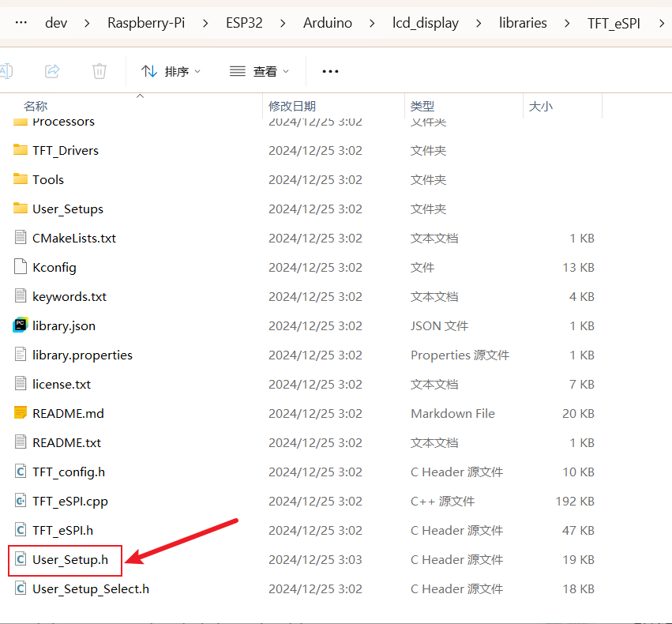Select file name README.md
Image resolution: width=672 pixels, height=624 pixels.
click(68, 414)
